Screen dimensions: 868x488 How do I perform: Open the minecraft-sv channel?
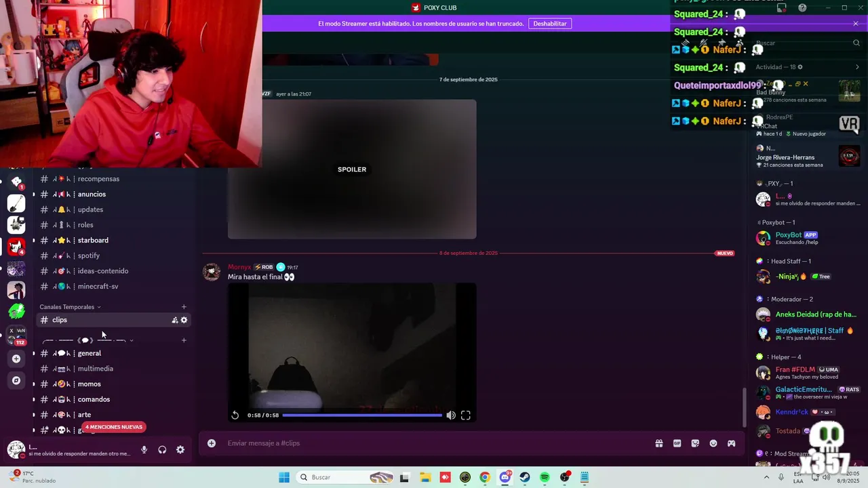[x=114, y=286]
